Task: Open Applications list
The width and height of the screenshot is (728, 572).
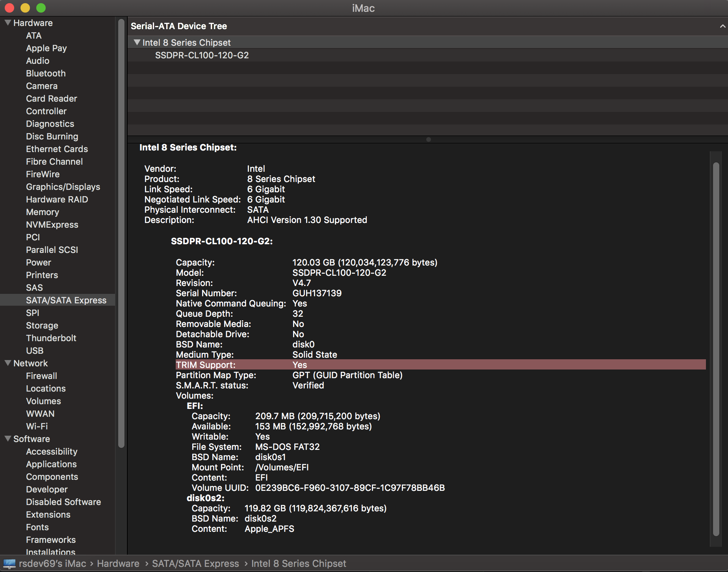Action: click(x=51, y=464)
